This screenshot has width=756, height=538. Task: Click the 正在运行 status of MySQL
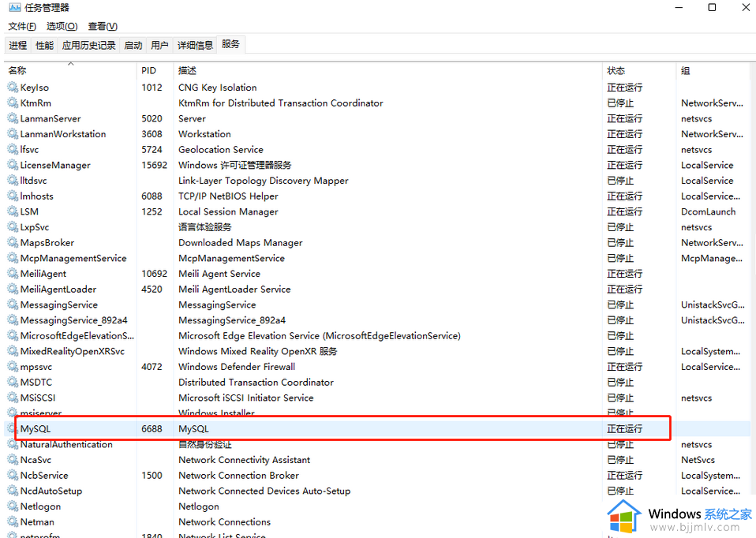(x=624, y=428)
